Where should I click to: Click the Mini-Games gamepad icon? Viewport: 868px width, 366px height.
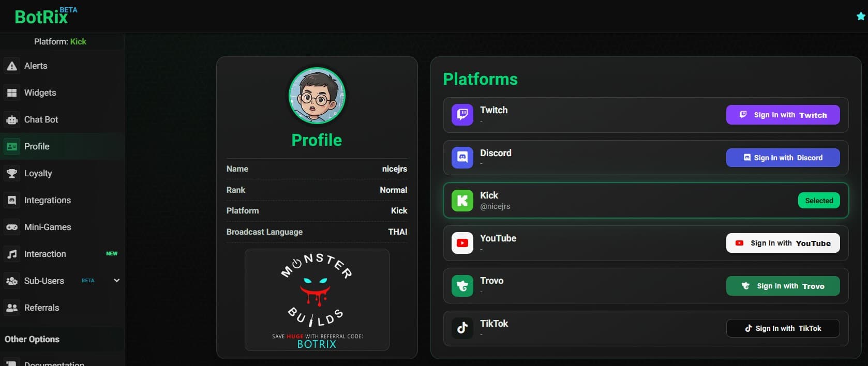click(x=12, y=227)
